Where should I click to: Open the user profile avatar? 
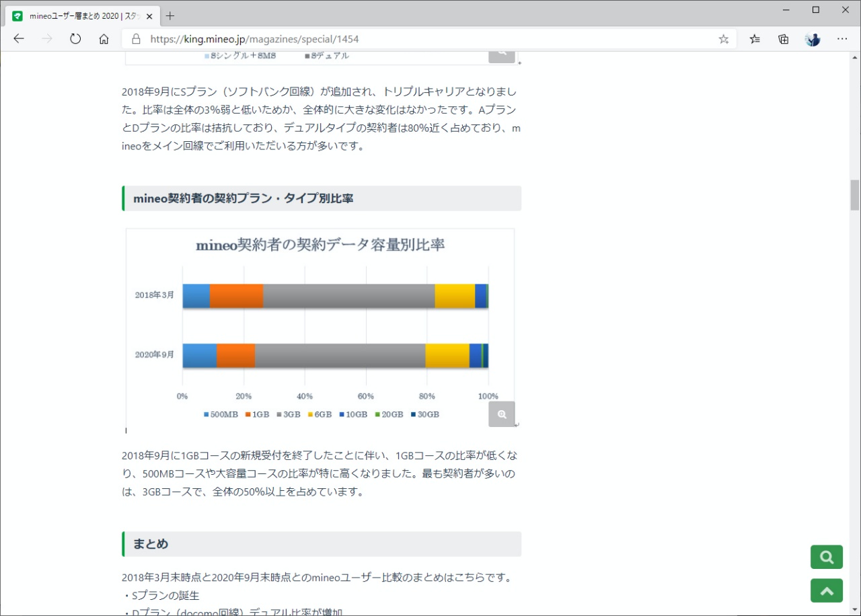(x=813, y=39)
